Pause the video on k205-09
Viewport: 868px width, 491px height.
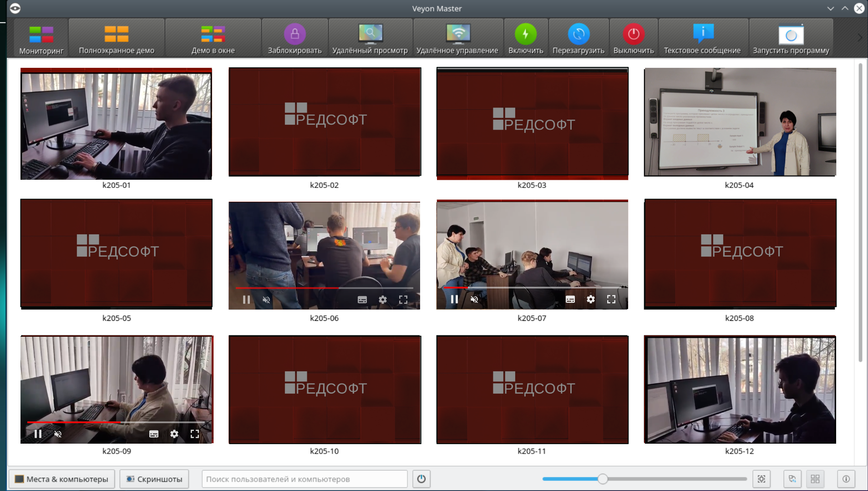click(x=38, y=434)
